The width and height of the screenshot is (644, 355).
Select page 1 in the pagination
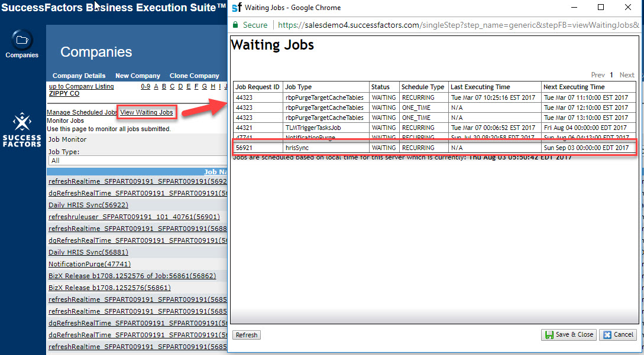[x=611, y=75]
